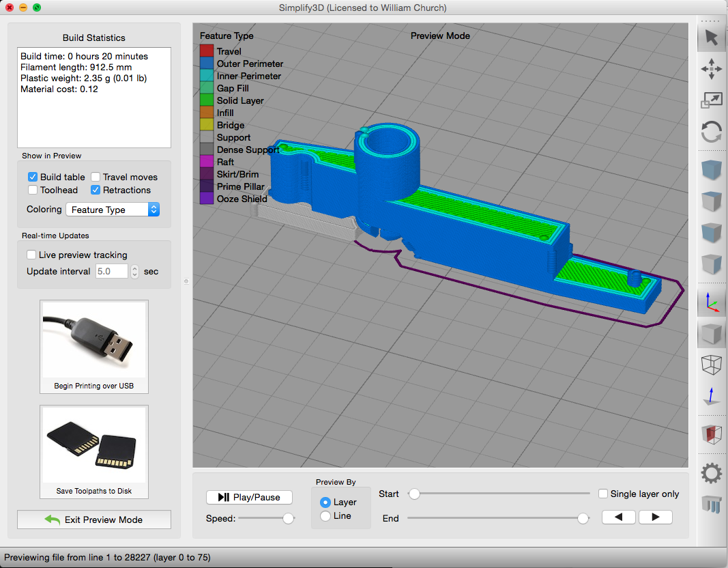Enable Single layer only option
The image size is (728, 568).
click(x=603, y=494)
